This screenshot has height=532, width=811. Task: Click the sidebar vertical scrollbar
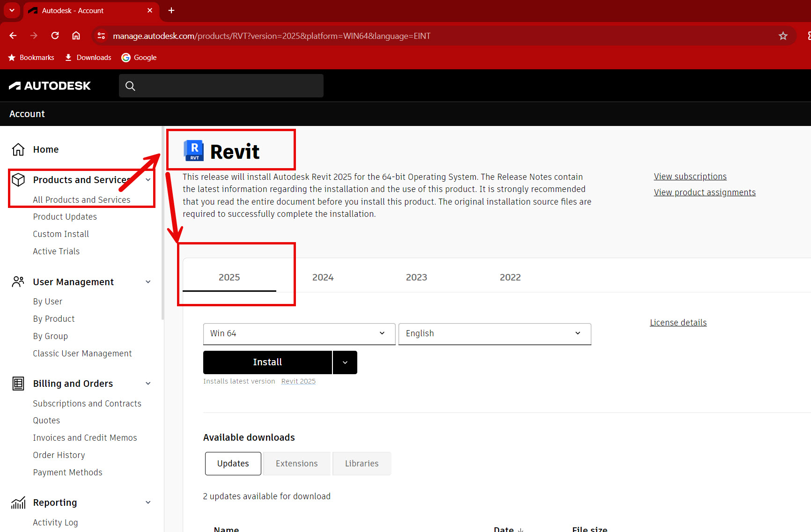(x=162, y=222)
